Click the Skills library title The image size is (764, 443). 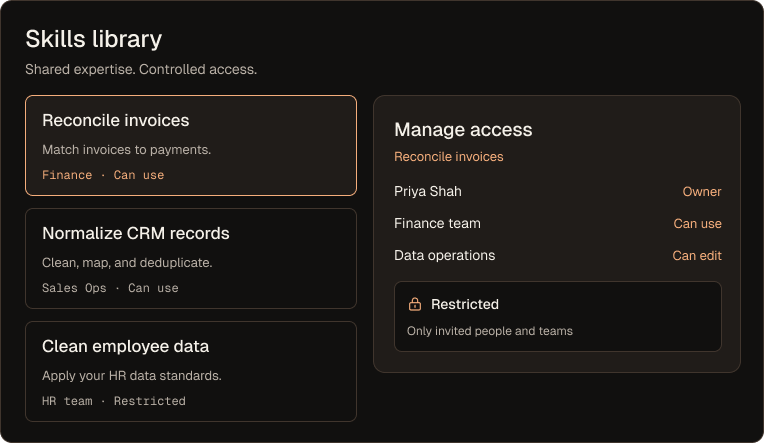click(94, 39)
